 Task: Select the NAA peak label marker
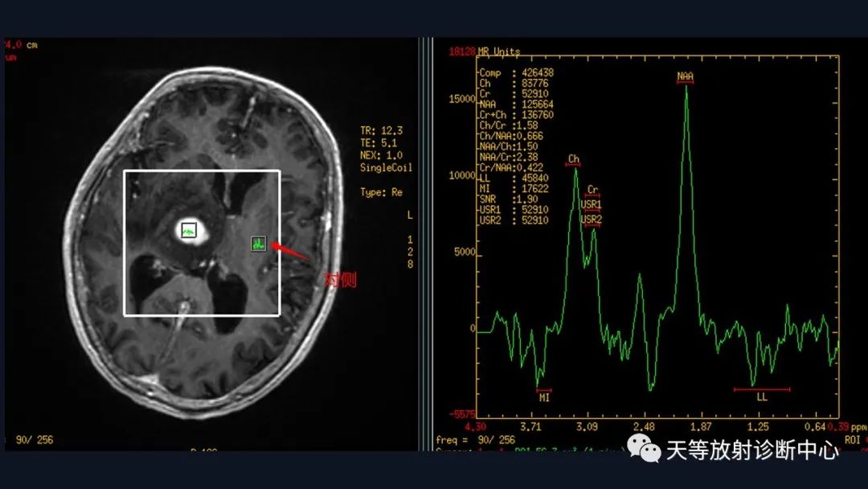pos(685,77)
